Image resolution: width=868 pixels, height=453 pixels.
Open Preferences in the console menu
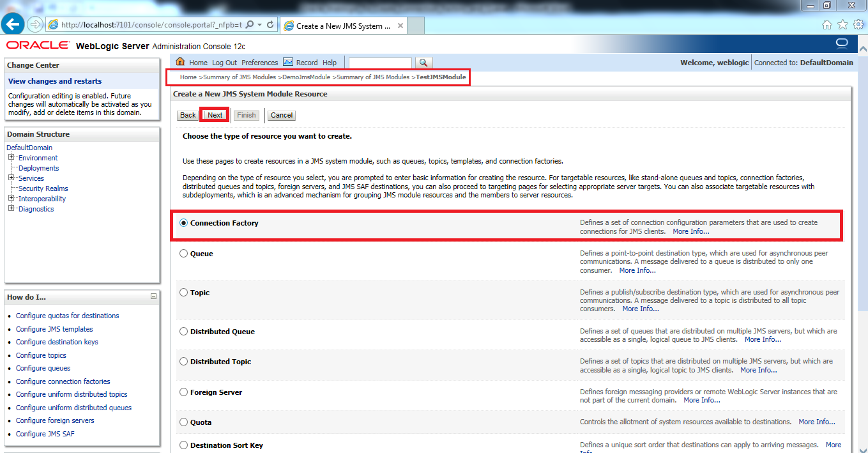point(259,63)
